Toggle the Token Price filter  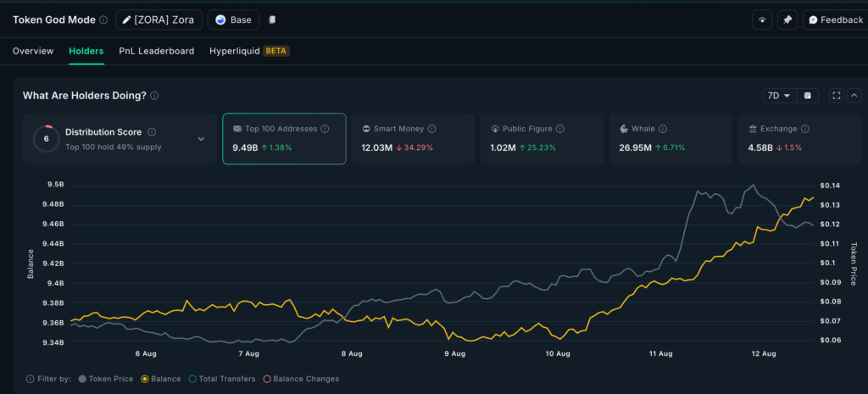tap(82, 379)
